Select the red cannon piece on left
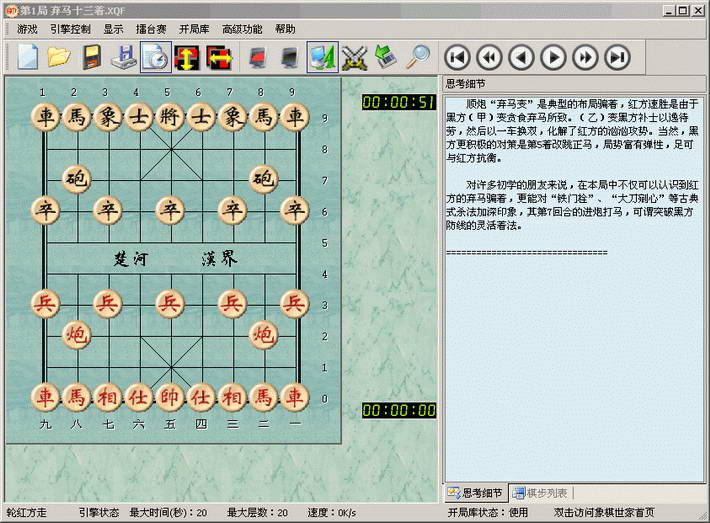The image size is (710, 523). point(76,334)
